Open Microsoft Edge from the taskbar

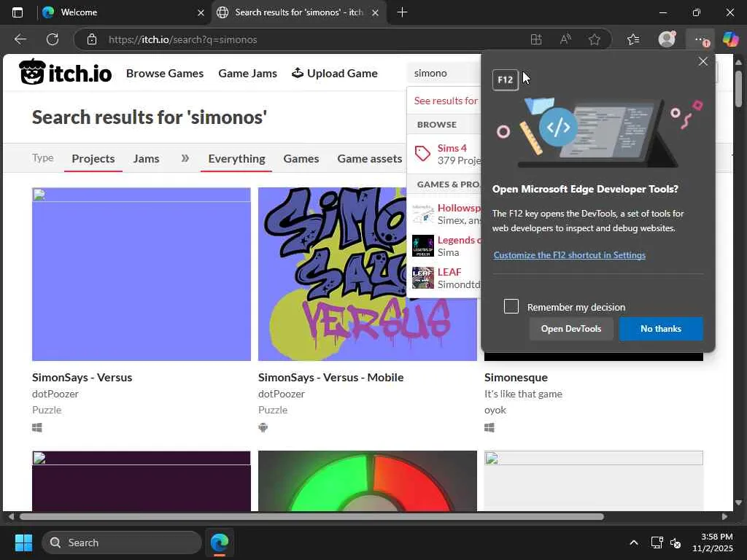[x=220, y=542]
